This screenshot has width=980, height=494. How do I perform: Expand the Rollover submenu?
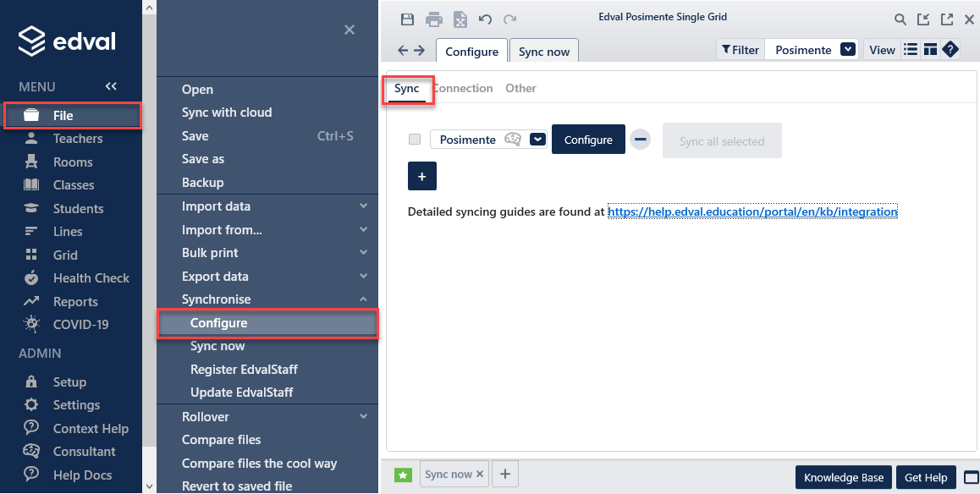pyautogui.click(x=363, y=416)
